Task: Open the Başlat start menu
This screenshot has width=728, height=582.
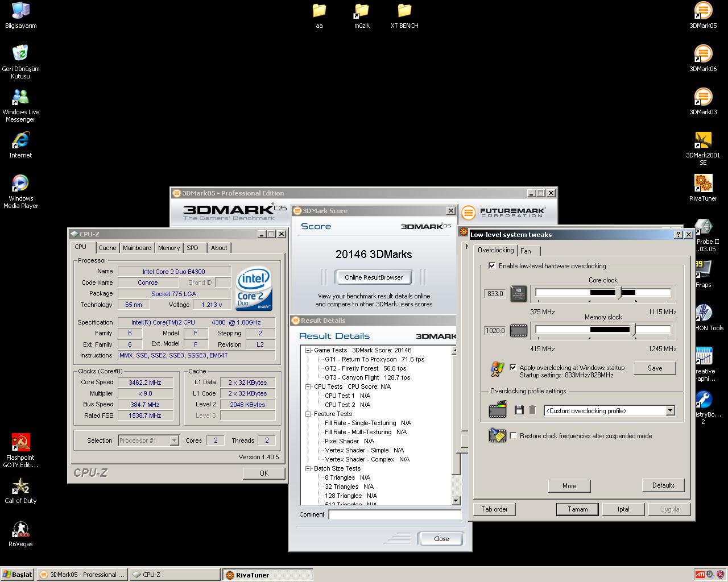Action: point(17,575)
